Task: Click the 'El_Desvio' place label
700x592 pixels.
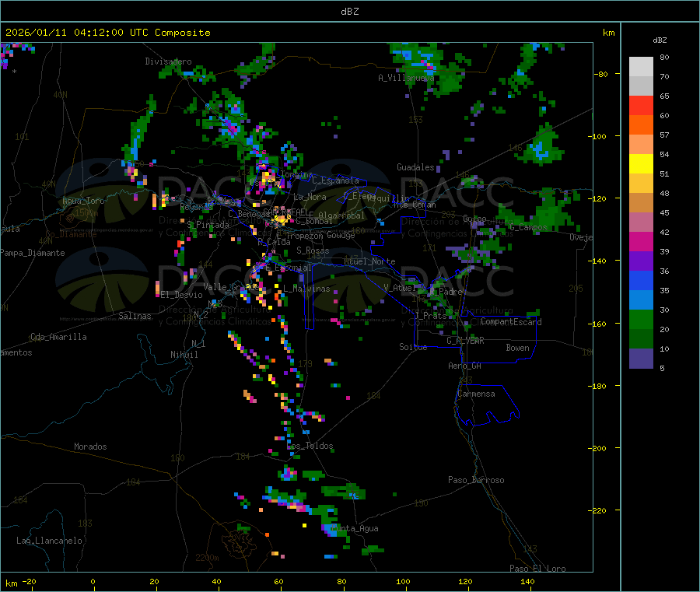Action: tap(181, 295)
